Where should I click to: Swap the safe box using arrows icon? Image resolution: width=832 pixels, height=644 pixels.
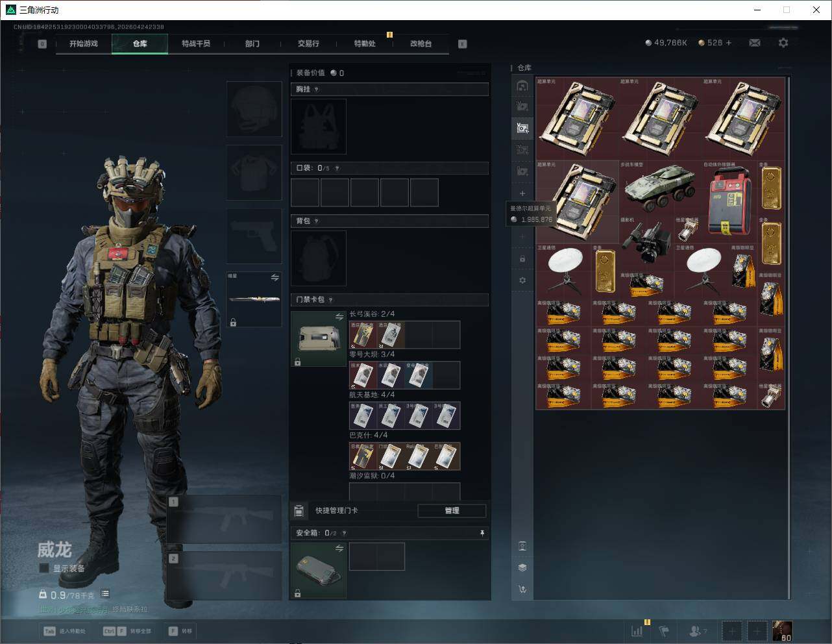(339, 549)
